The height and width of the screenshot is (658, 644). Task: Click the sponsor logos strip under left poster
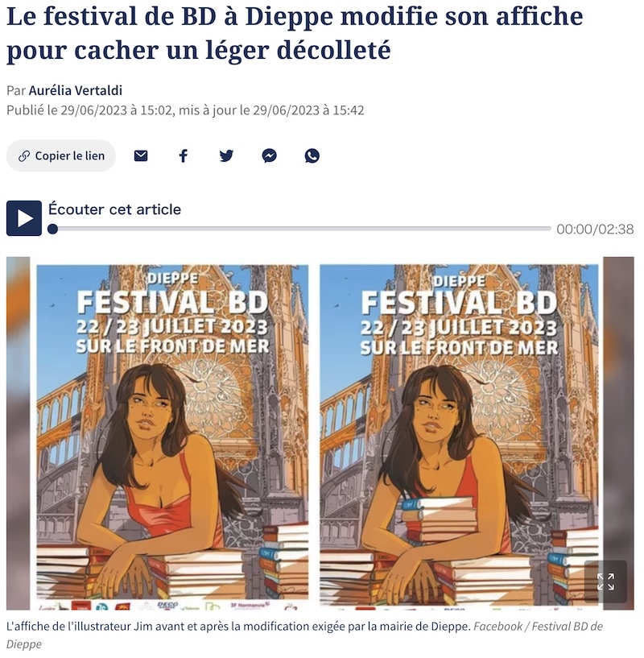pyautogui.click(x=172, y=606)
